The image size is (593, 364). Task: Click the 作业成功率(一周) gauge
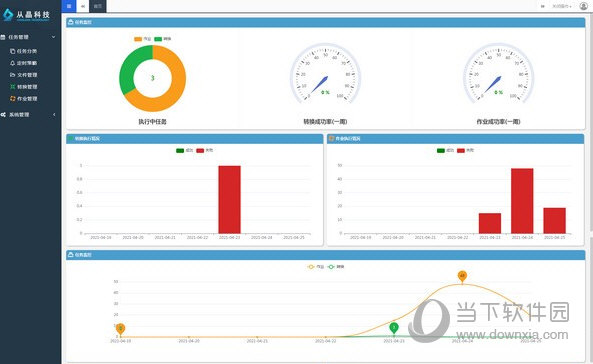click(x=498, y=74)
